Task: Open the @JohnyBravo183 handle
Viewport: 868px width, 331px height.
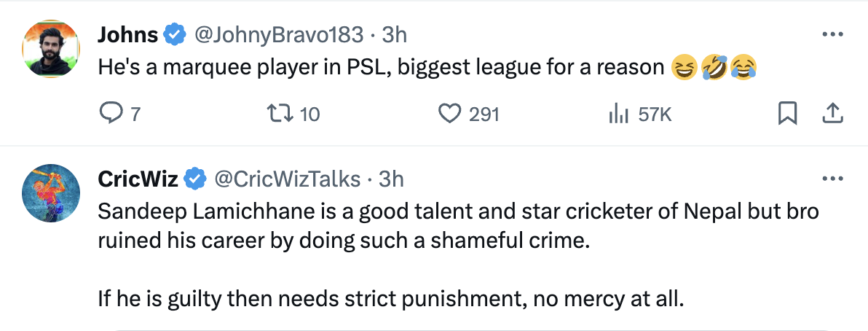Action: tap(277, 34)
